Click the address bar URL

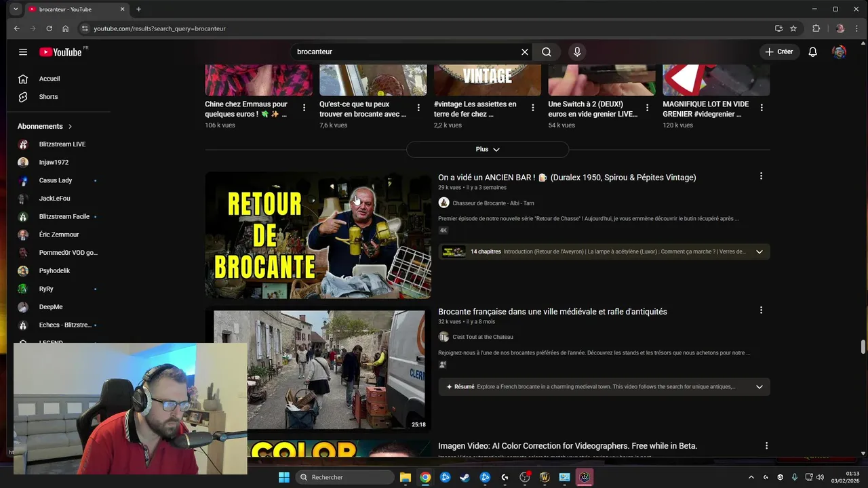pos(159,28)
